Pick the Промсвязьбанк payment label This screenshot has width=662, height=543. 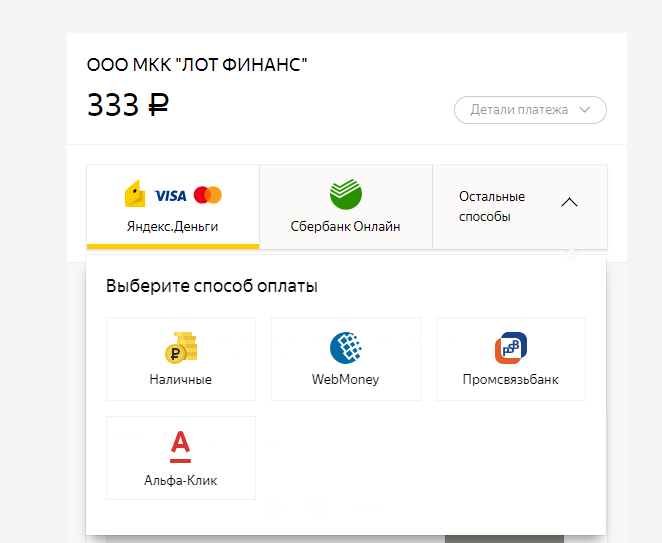(x=510, y=380)
